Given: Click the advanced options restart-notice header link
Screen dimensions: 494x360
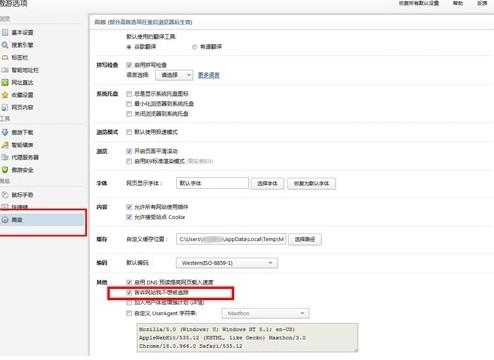Looking at the screenshot, I should tap(150, 22).
